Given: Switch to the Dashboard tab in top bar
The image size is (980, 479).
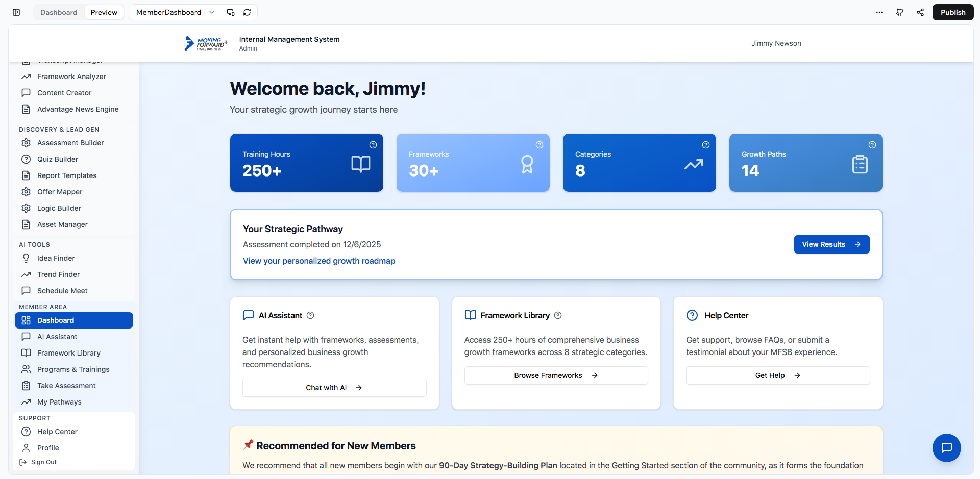Looking at the screenshot, I should [59, 12].
